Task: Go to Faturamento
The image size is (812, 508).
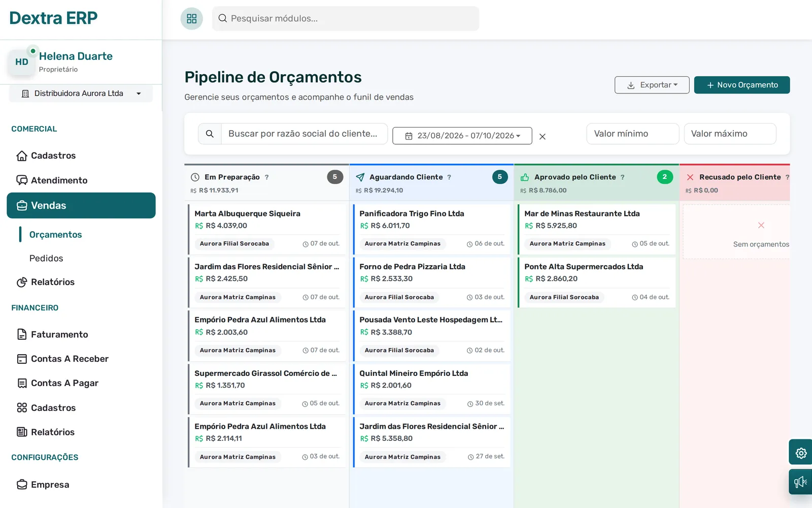Action: 81,334
